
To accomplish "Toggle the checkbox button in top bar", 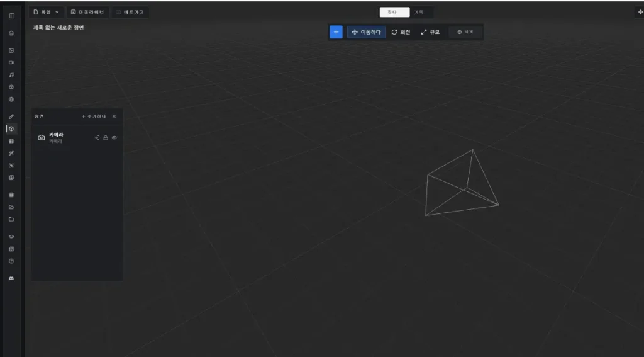I will [x=87, y=13].
